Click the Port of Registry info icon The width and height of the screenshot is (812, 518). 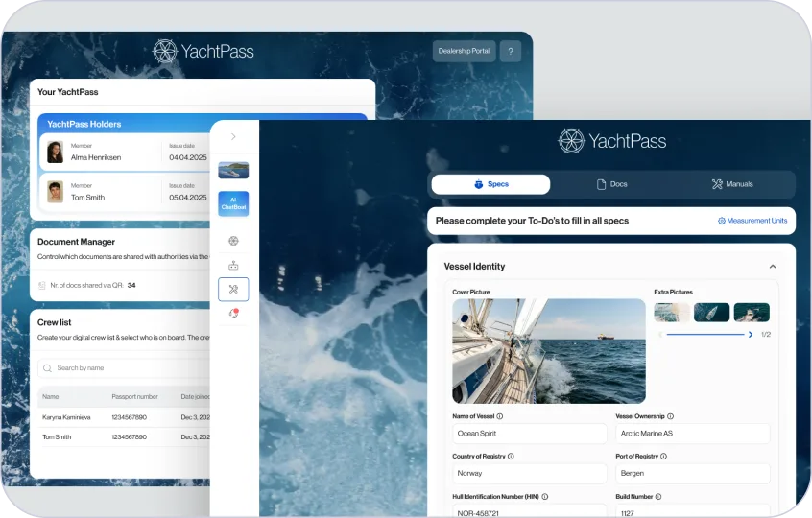[x=664, y=456]
